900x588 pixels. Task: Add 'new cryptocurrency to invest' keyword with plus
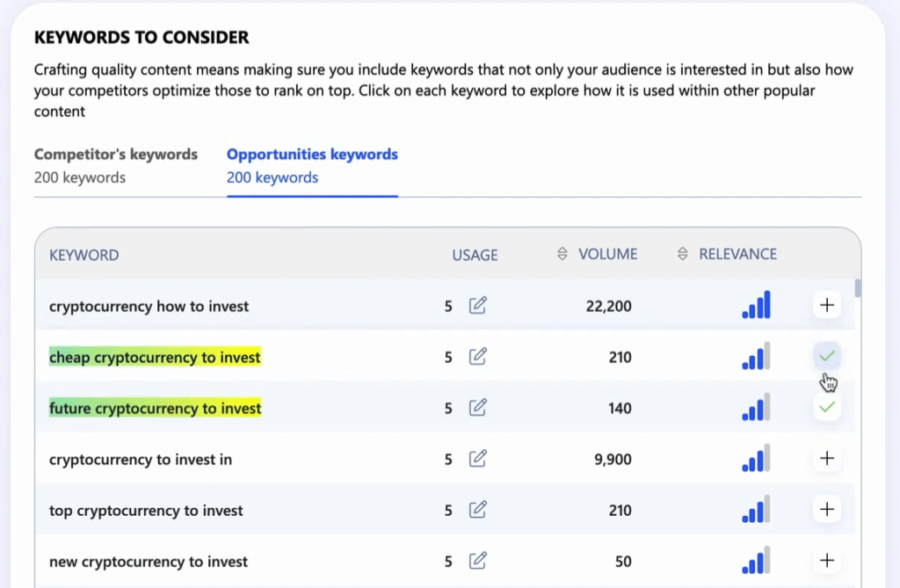coord(827,561)
